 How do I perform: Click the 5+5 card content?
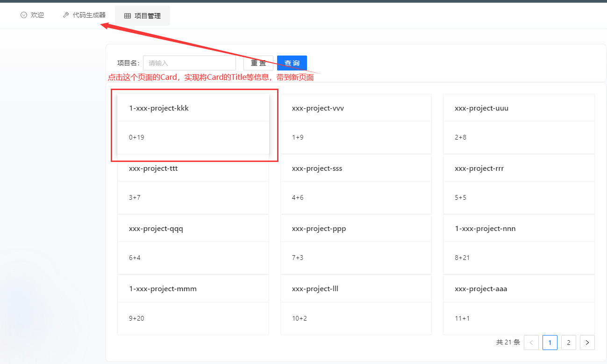click(461, 198)
